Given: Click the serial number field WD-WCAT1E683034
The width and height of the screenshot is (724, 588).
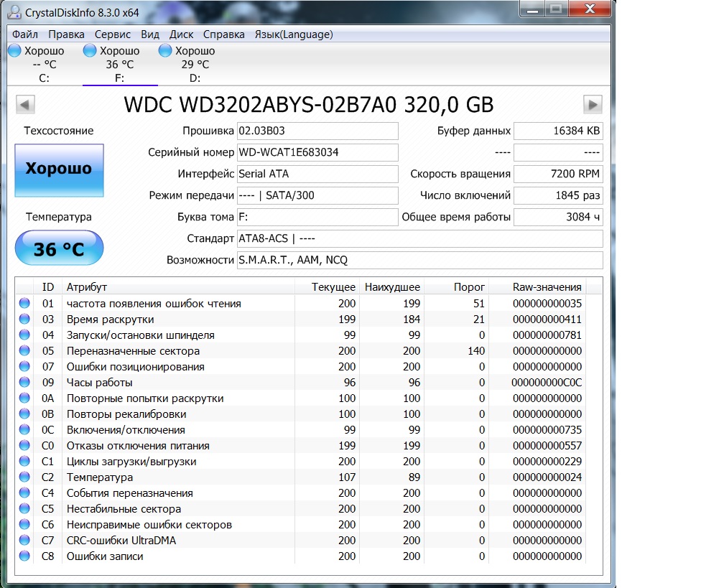Looking at the screenshot, I should click(x=317, y=152).
